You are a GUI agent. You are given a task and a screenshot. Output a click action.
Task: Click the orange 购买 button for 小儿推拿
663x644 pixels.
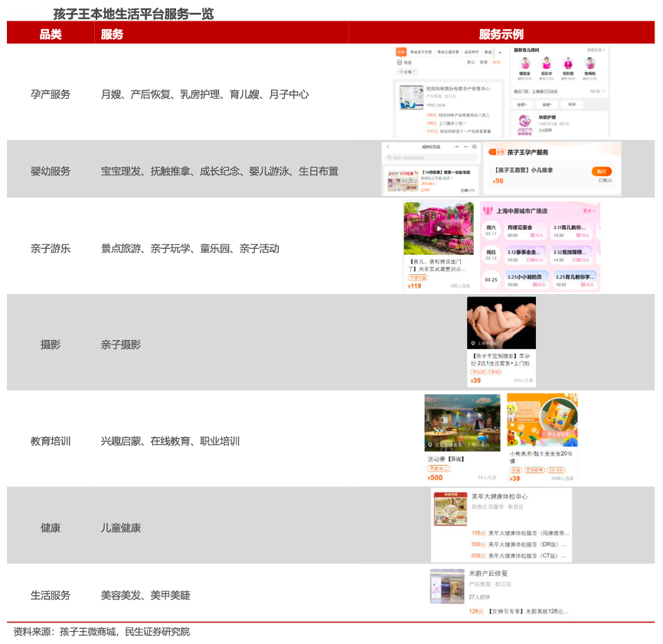coord(601,172)
